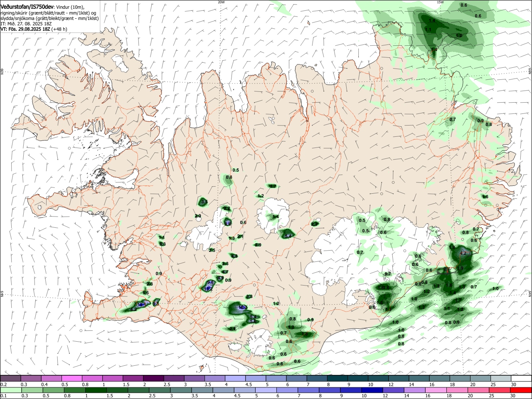Select the bright pink 0.5–0.8 swatch in top legend row
The width and height of the screenshot is (532, 399).
(71, 378)
